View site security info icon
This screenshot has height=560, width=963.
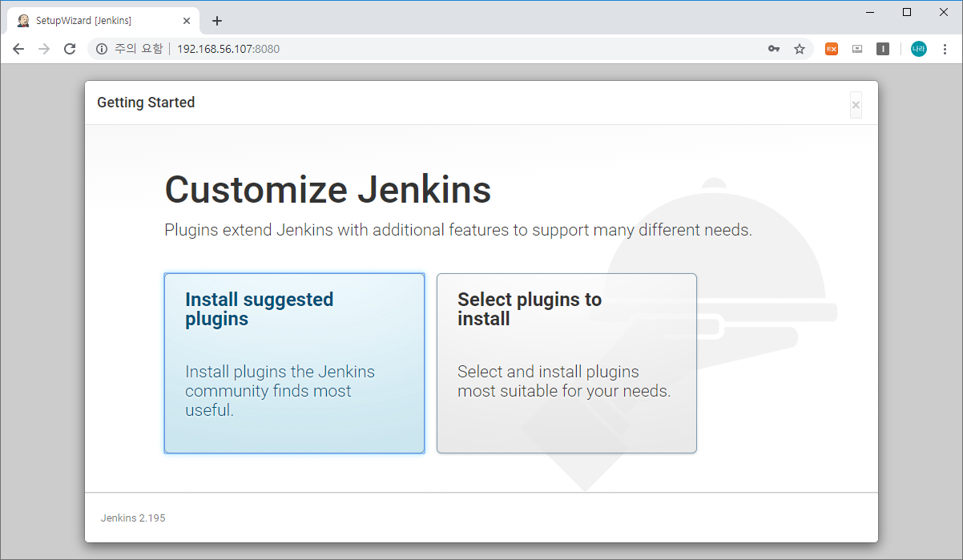(102, 49)
